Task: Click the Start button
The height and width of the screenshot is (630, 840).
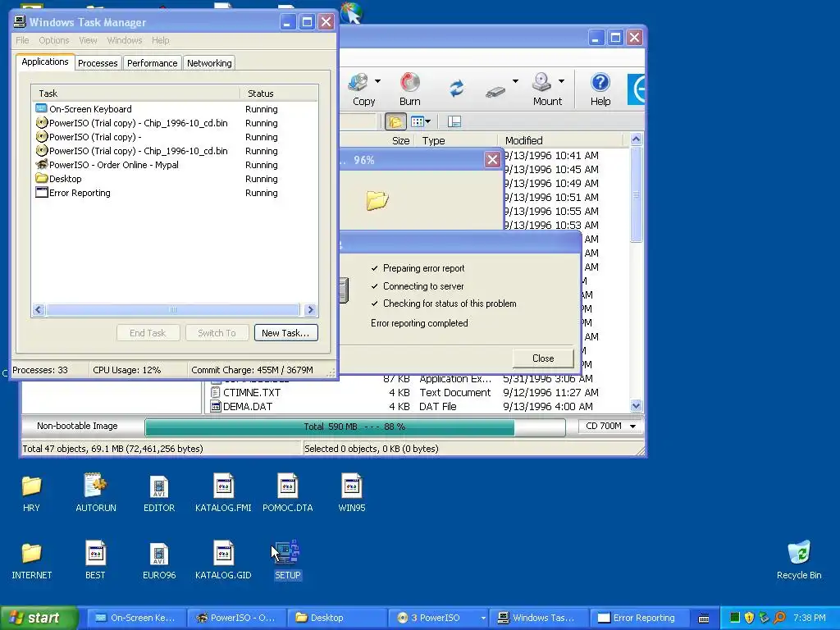Action: pos(39,618)
